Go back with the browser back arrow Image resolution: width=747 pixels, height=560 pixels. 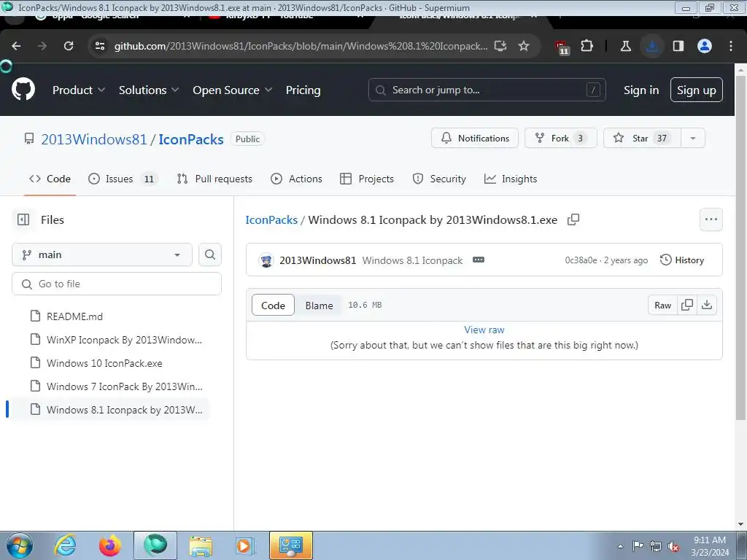pyautogui.click(x=16, y=46)
